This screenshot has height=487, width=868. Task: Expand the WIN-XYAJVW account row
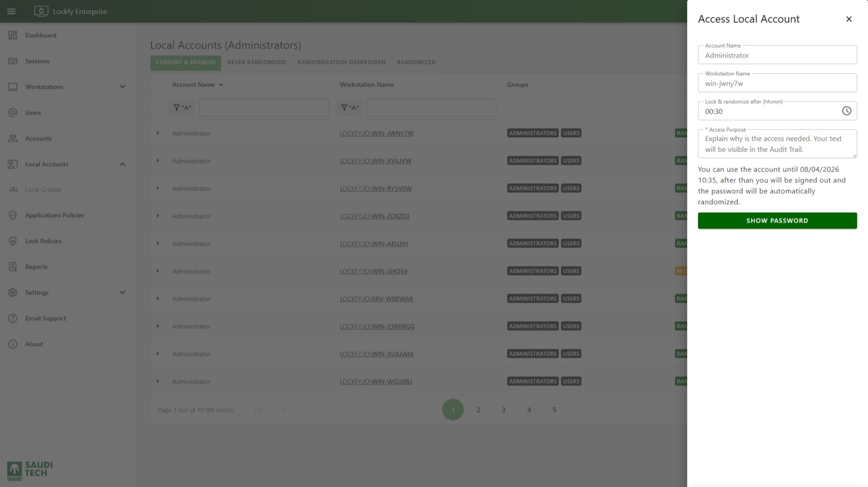[158, 161]
